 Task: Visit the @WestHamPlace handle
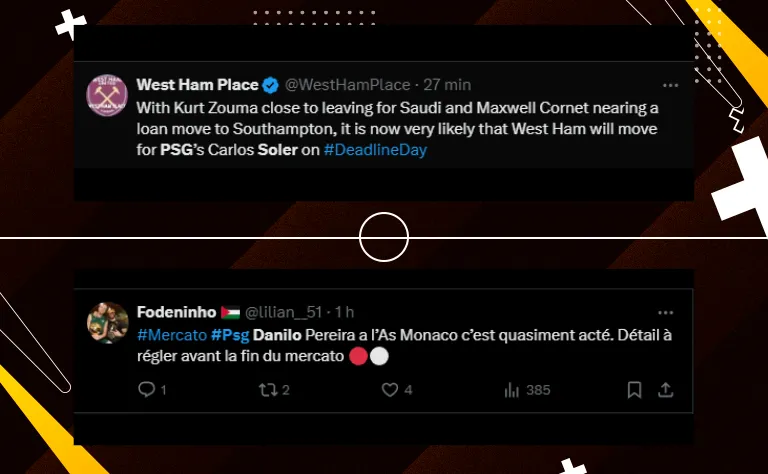click(347, 85)
